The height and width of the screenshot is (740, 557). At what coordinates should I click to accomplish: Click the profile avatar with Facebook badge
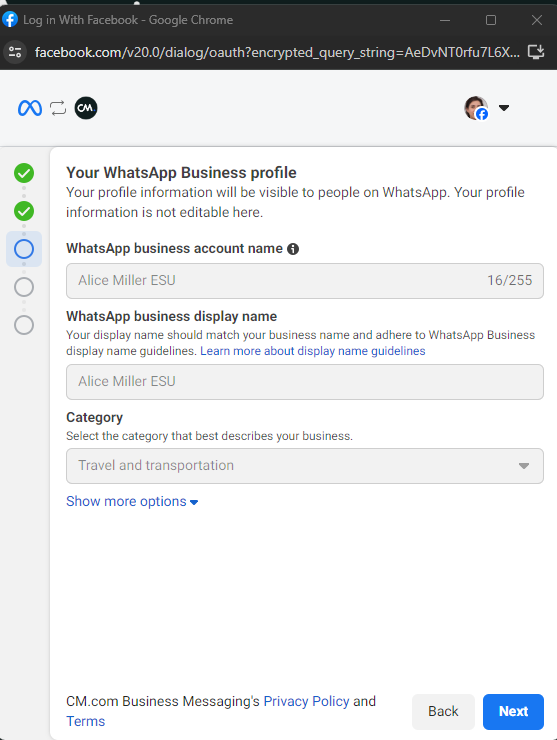click(476, 108)
